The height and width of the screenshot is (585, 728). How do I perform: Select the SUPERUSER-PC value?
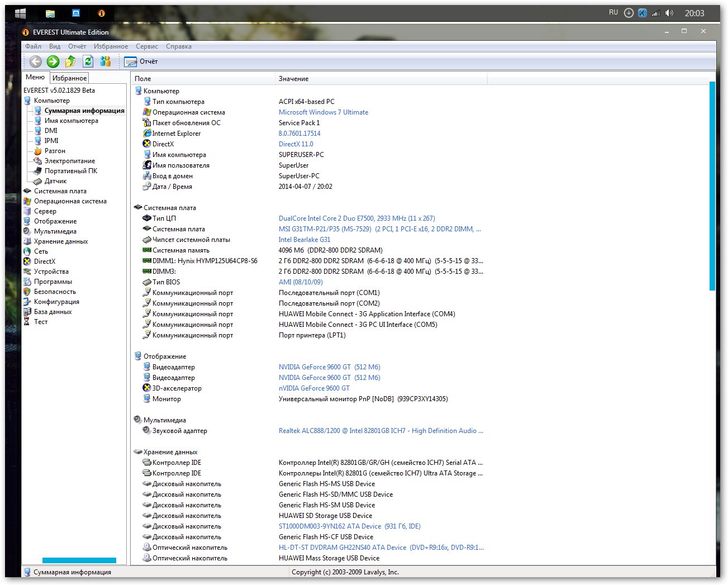coord(301,155)
